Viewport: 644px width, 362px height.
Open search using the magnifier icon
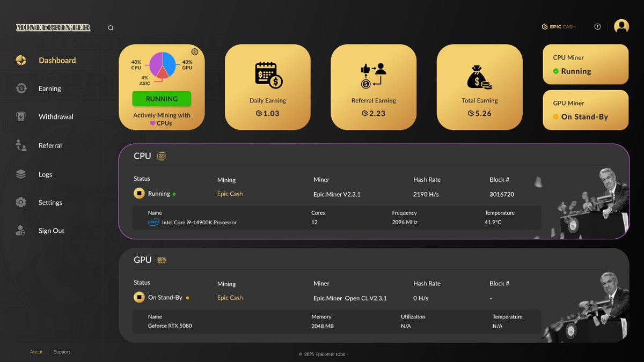coord(111,27)
